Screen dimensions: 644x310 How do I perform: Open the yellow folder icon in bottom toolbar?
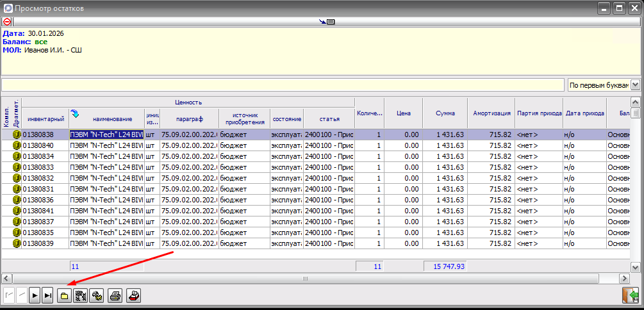point(64,296)
